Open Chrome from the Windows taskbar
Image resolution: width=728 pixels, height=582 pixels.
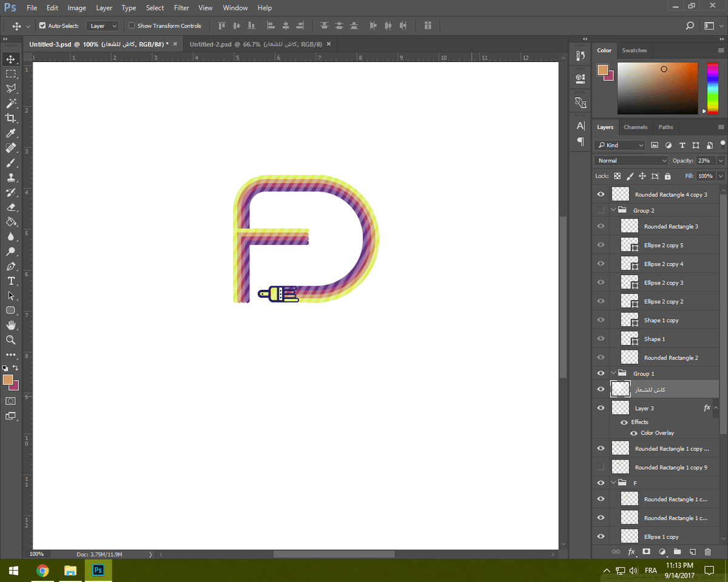tap(42, 570)
